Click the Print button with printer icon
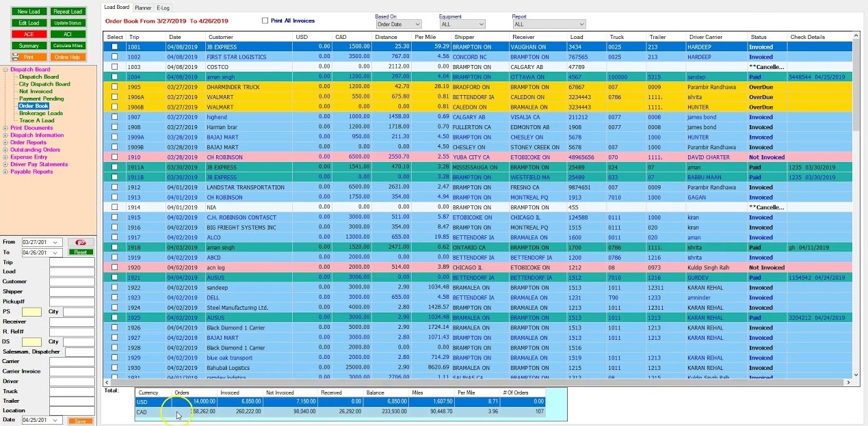This screenshot has width=868, height=426. [x=29, y=57]
